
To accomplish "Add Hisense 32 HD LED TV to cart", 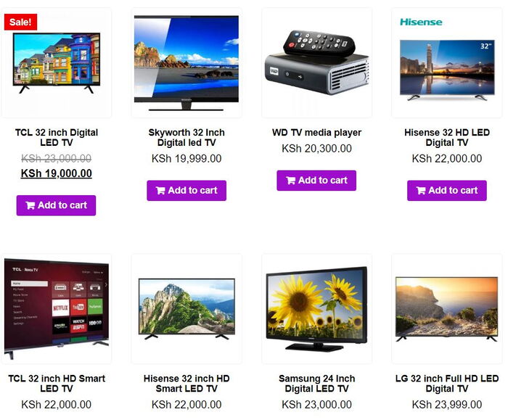I will (447, 190).
